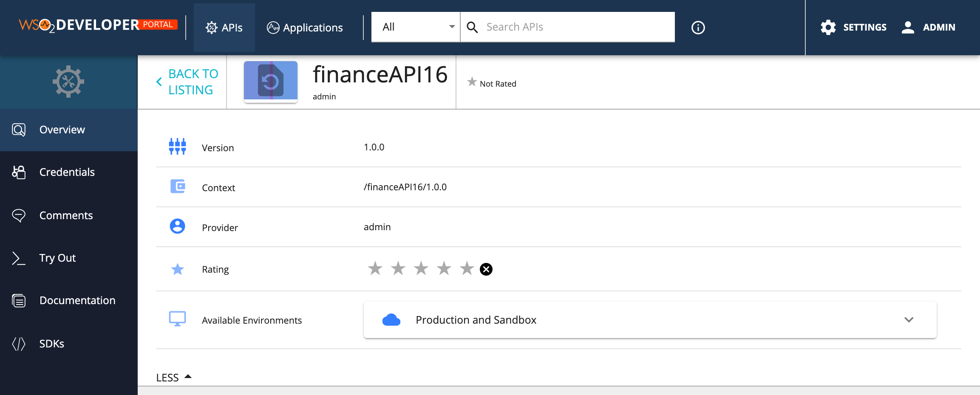Select Credentials in the left sidebar
This screenshot has height=395, width=980.
tap(69, 172)
